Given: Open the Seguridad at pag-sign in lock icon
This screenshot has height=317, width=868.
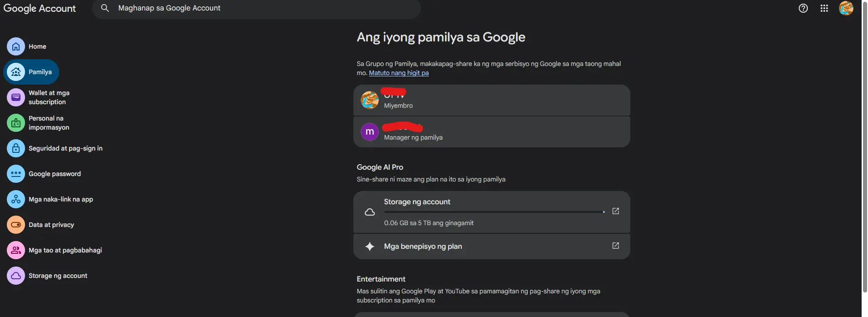Looking at the screenshot, I should (16, 148).
